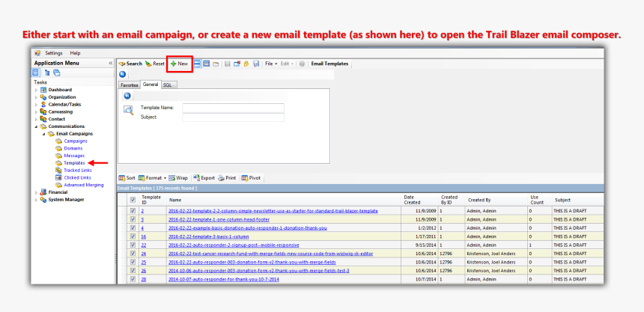Uncheck the checkbox for template ID 16
This screenshot has height=312, width=644.
[x=133, y=236]
